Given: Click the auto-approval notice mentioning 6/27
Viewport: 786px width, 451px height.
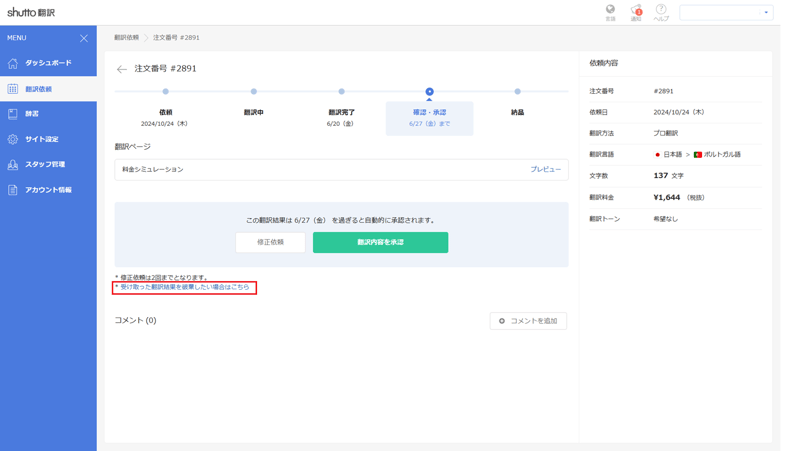Looking at the screenshot, I should [x=341, y=220].
